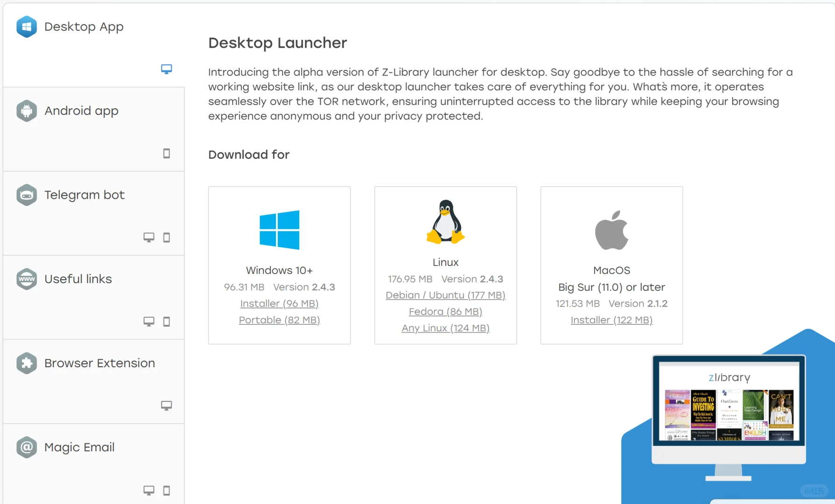Viewport: 835px width, 504px height.
Task: Click the "176.95 MB" Linux size text
Action: [410, 279]
